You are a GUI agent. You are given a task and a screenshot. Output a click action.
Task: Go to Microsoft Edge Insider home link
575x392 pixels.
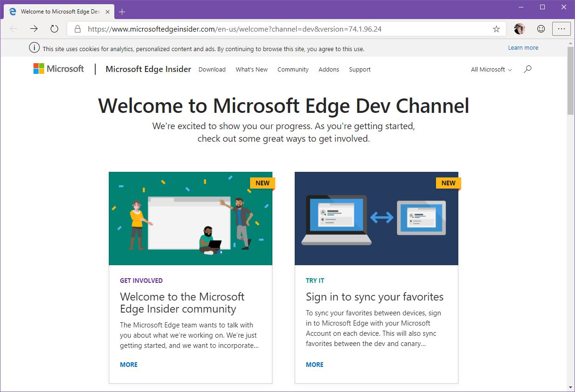tap(148, 69)
